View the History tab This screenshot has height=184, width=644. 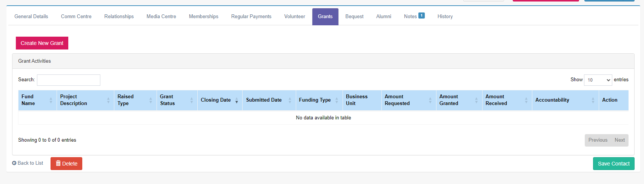(x=445, y=17)
